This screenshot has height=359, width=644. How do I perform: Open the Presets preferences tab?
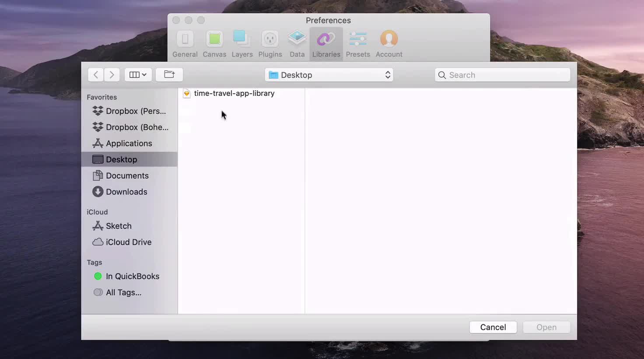(358, 44)
